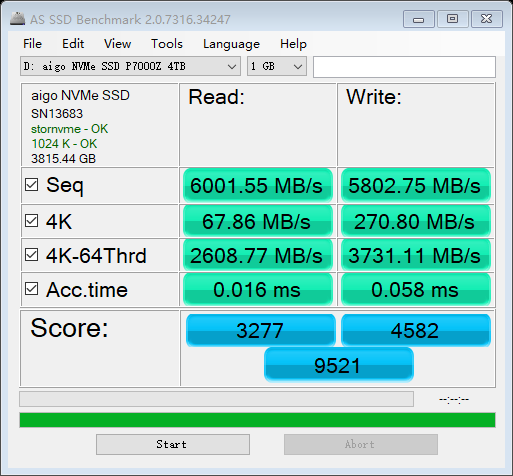Click the Start button
513x476 pixels.
[x=173, y=444]
